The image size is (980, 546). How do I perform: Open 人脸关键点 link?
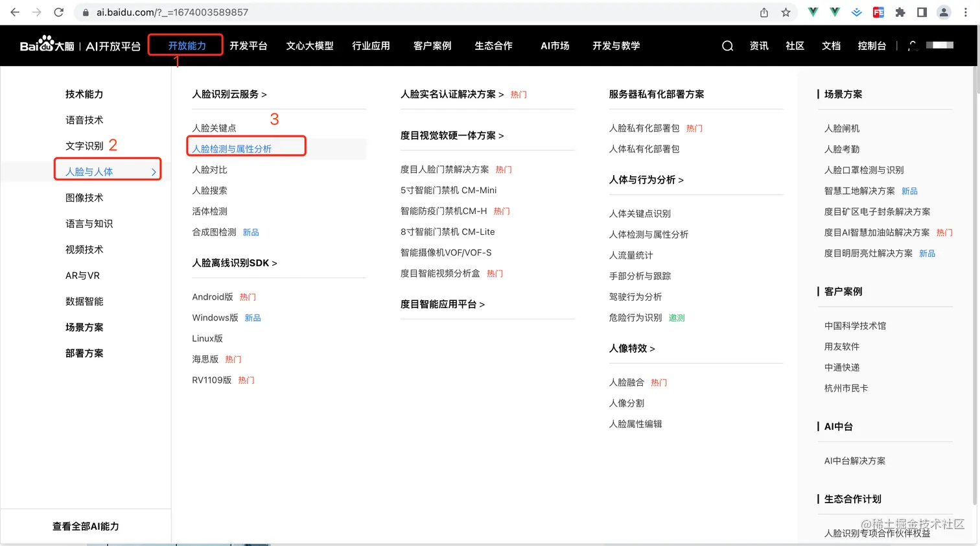(214, 128)
